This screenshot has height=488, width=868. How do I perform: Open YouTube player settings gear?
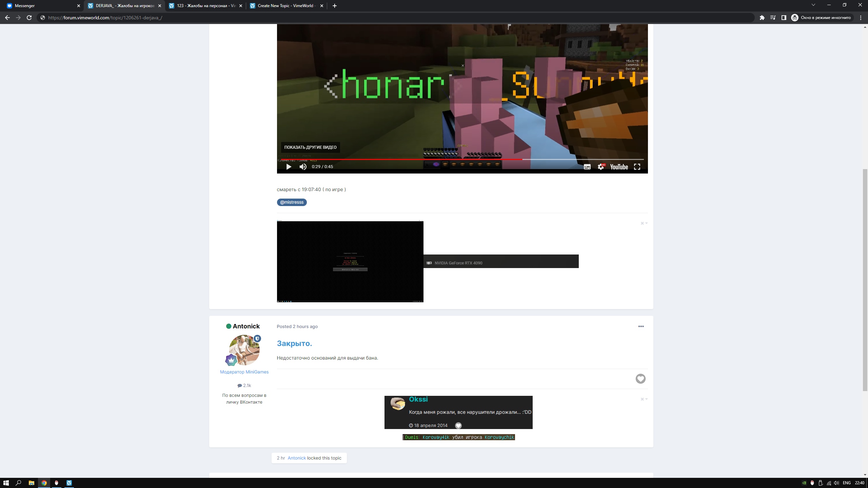tap(600, 167)
